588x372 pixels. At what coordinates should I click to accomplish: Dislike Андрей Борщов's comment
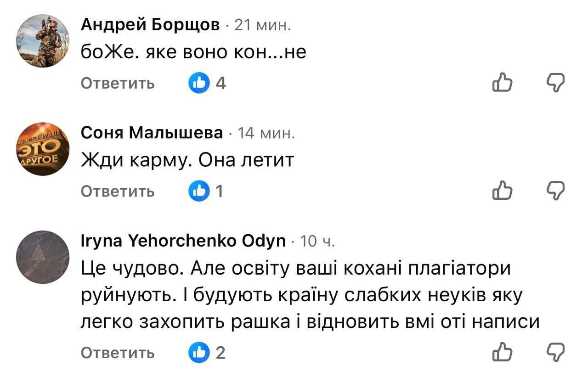tap(555, 83)
